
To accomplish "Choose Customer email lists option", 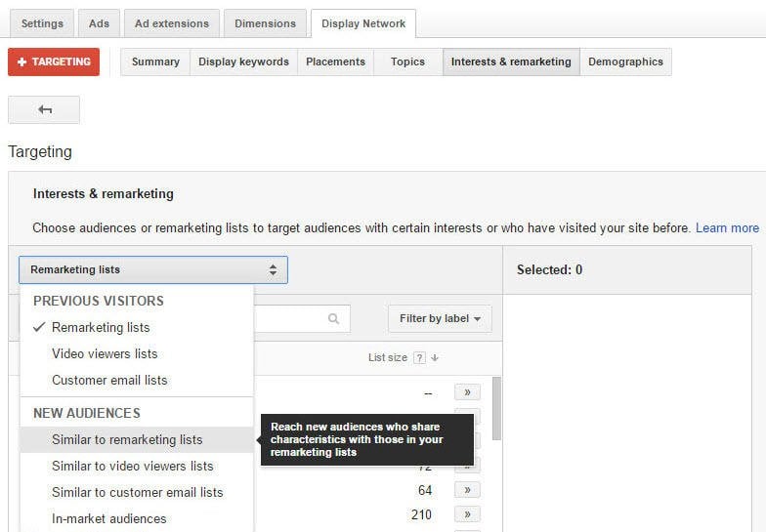I will tap(137, 381).
